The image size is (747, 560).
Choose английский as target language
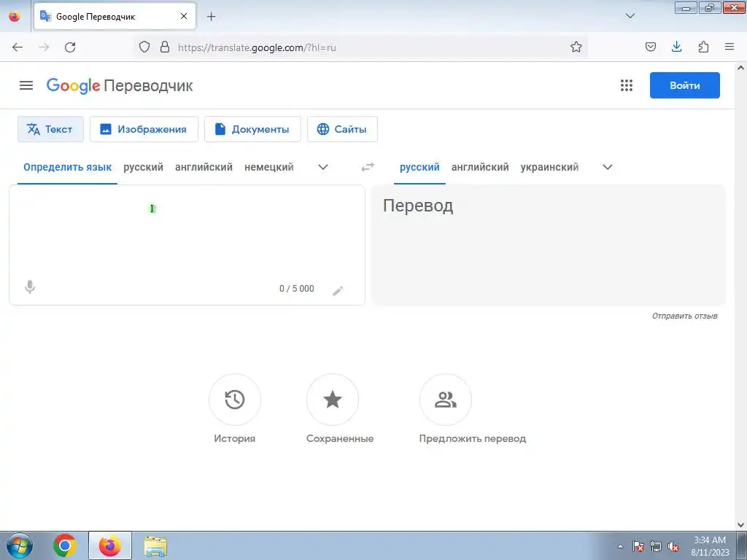coord(480,167)
